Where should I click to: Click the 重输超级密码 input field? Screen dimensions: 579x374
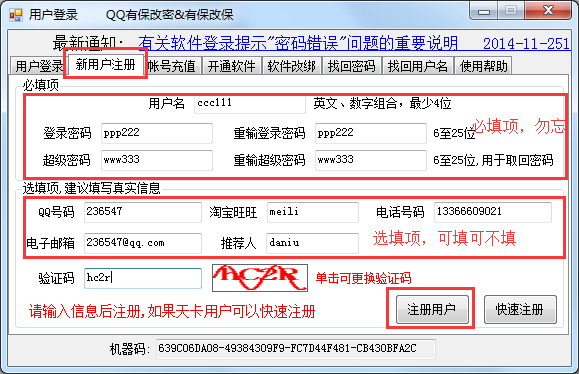[x=371, y=160]
